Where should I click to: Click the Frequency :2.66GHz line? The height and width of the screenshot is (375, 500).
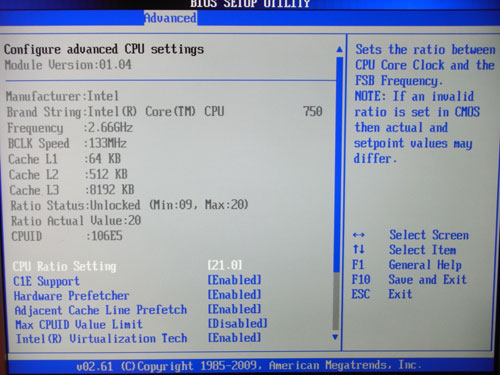70,128
